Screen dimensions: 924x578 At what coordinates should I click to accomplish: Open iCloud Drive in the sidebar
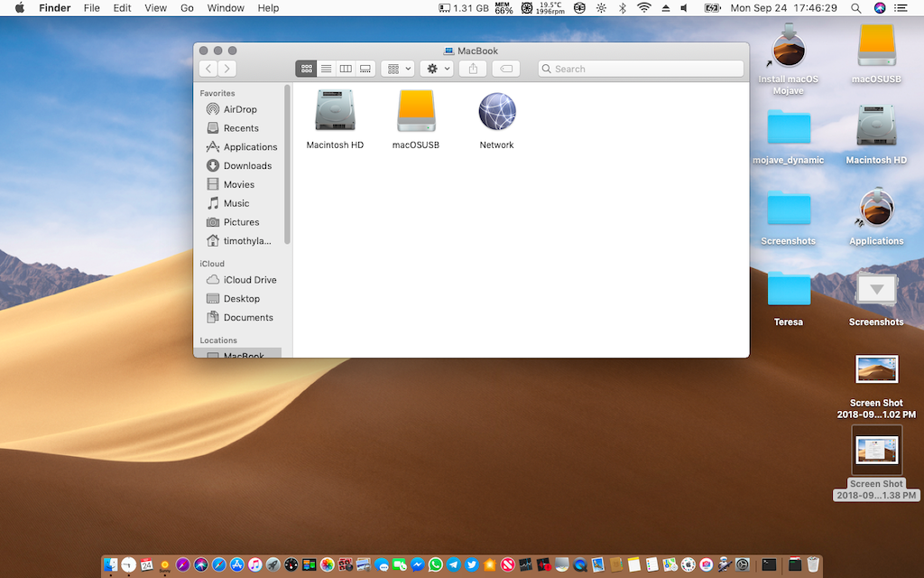click(x=250, y=280)
